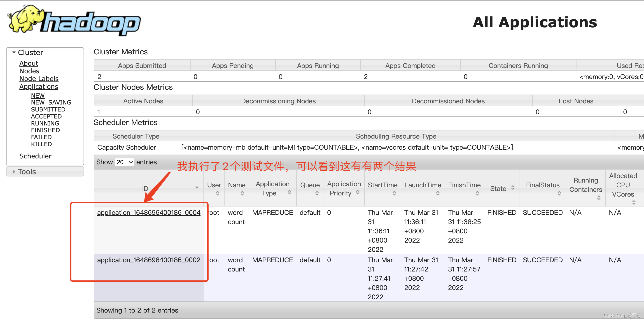
Task: Open application_1648696400186_0002 details
Action: point(149,260)
